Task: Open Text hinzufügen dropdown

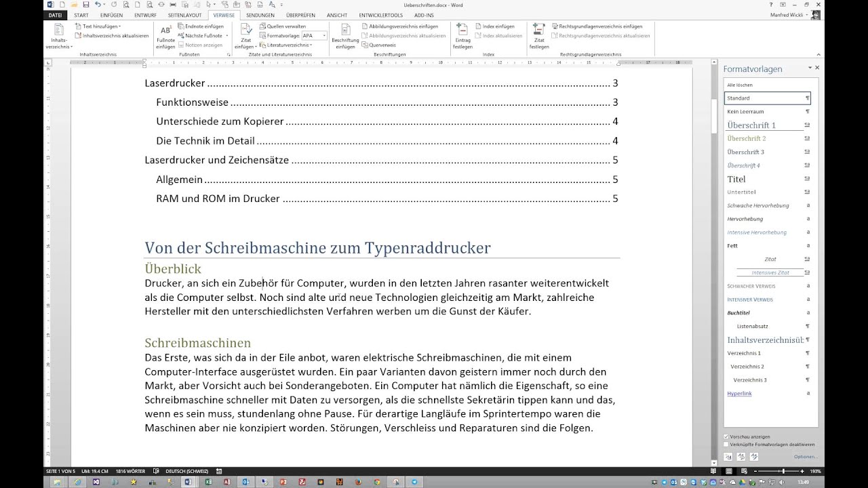Action: [99, 26]
